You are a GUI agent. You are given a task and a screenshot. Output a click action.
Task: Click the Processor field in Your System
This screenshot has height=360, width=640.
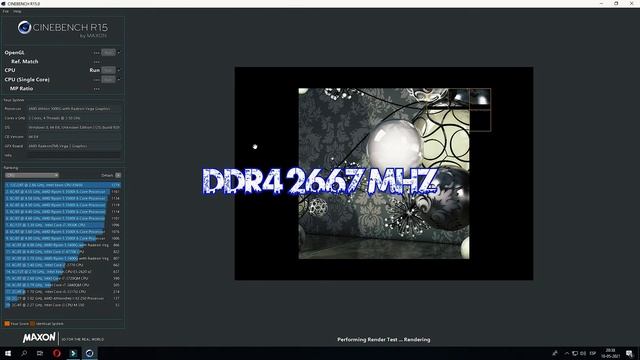click(x=74, y=109)
